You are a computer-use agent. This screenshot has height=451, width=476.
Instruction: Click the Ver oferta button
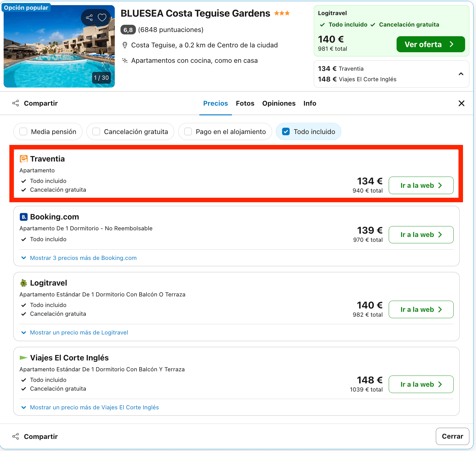[x=431, y=44]
